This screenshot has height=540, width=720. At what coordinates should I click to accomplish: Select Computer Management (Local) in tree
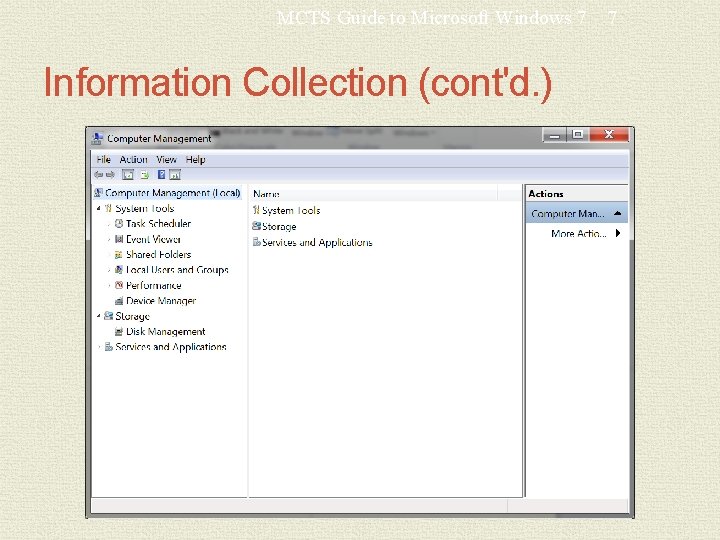coord(173,193)
